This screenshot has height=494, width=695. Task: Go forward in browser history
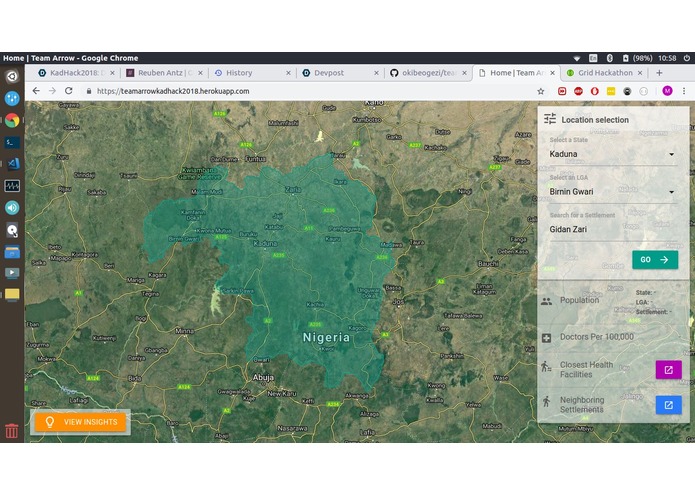click(x=52, y=91)
